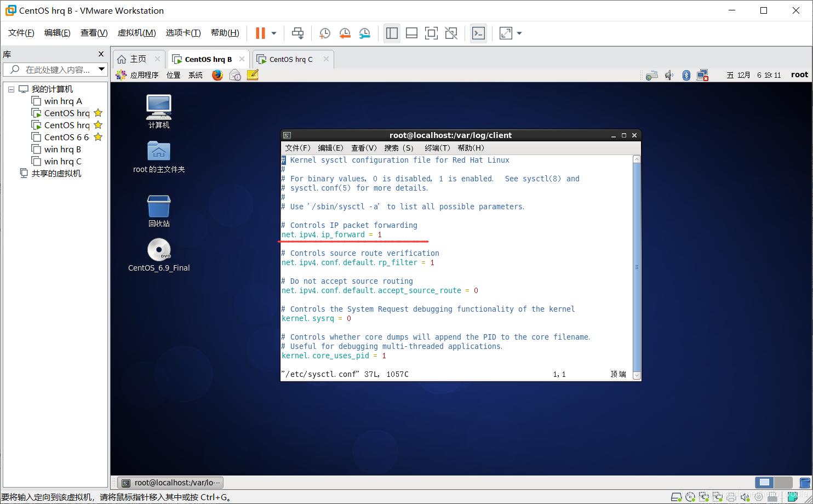Send Ctrl+Alt+Del to the virtual machine
Image resolution: width=813 pixels, height=504 pixels.
297,33
